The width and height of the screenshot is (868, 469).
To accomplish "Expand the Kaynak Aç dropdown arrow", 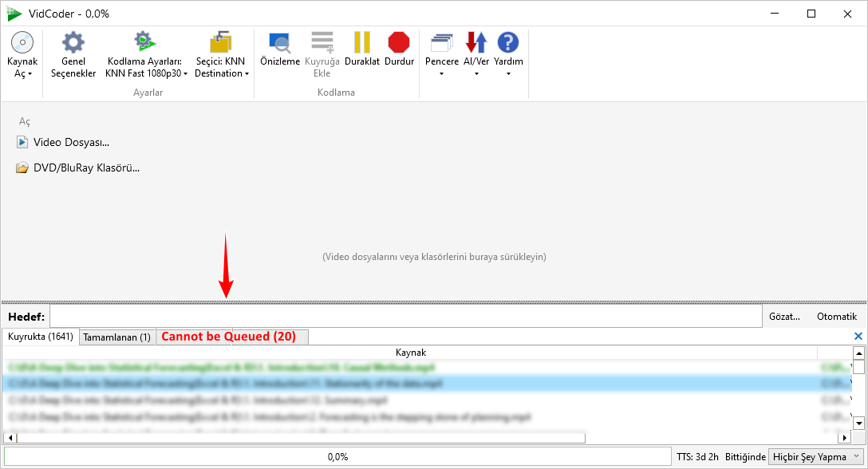I will [x=30, y=73].
